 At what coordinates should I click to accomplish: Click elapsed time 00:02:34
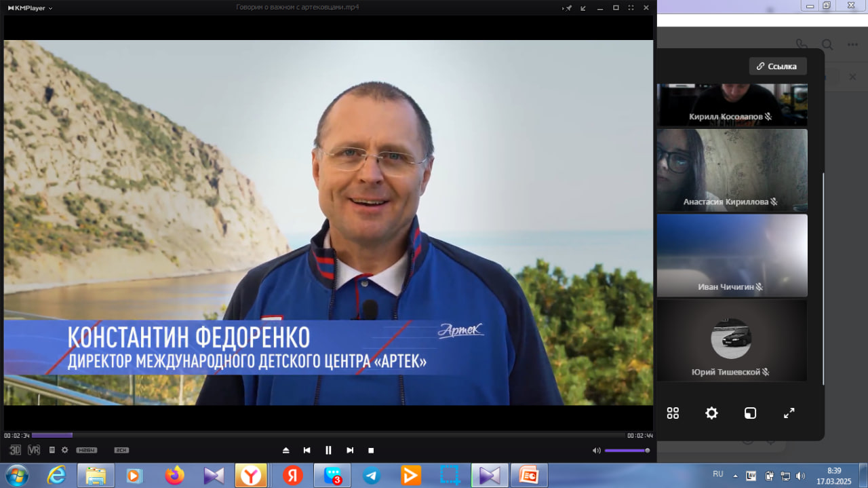pyautogui.click(x=17, y=435)
